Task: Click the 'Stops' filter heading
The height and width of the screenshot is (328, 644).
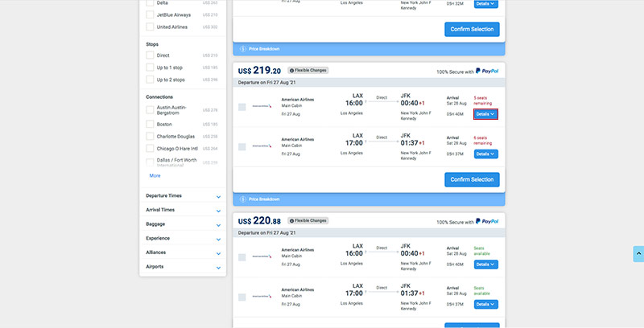Action: coord(152,44)
